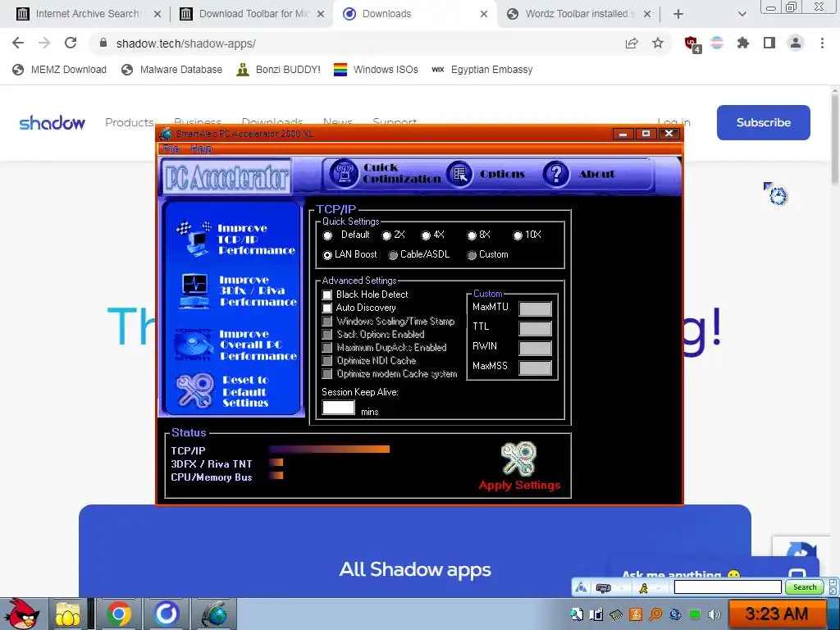Image resolution: width=840 pixels, height=630 pixels.
Task: Click the green Search button
Action: pyautogui.click(x=804, y=587)
